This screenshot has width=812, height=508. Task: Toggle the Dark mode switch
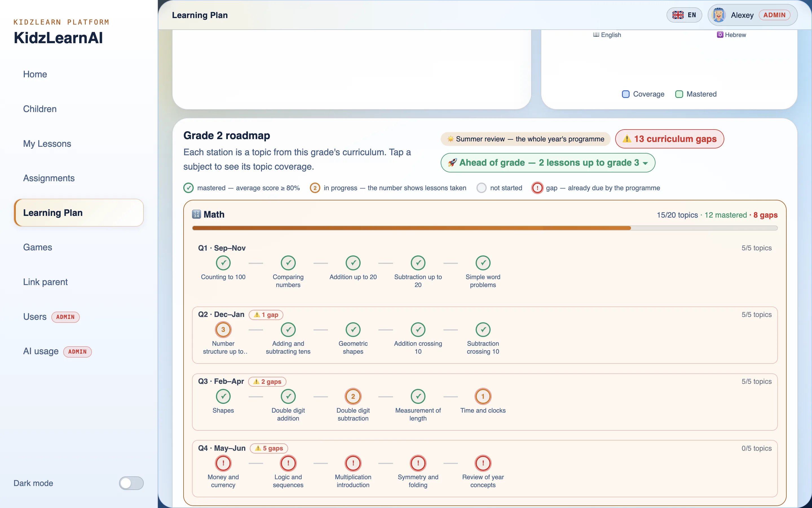click(131, 483)
